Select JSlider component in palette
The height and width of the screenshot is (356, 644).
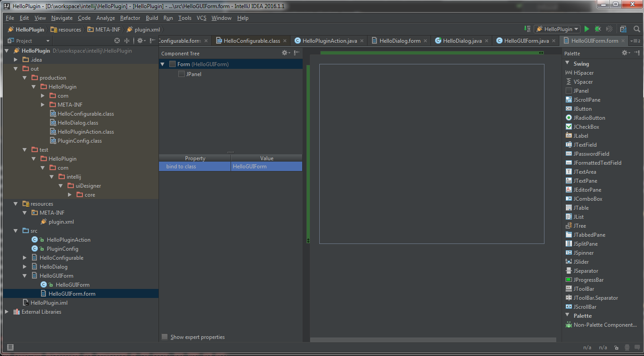pos(581,262)
